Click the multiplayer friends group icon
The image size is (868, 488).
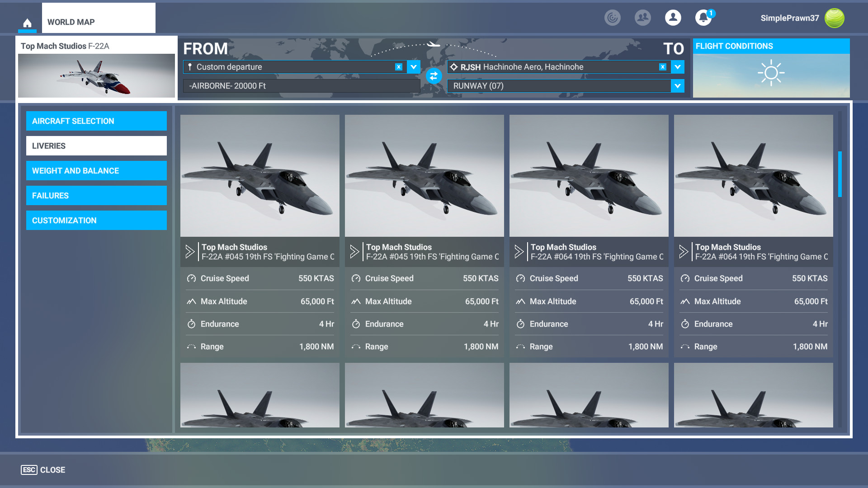point(642,18)
